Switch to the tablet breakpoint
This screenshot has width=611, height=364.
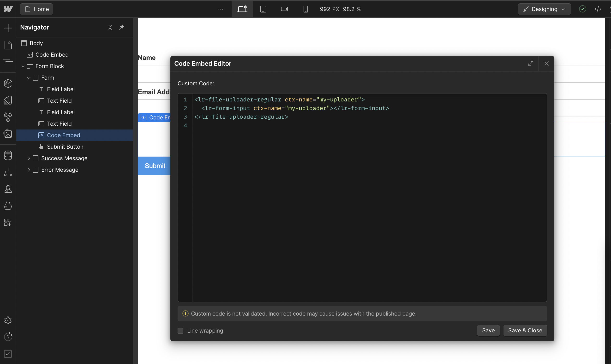tap(263, 9)
